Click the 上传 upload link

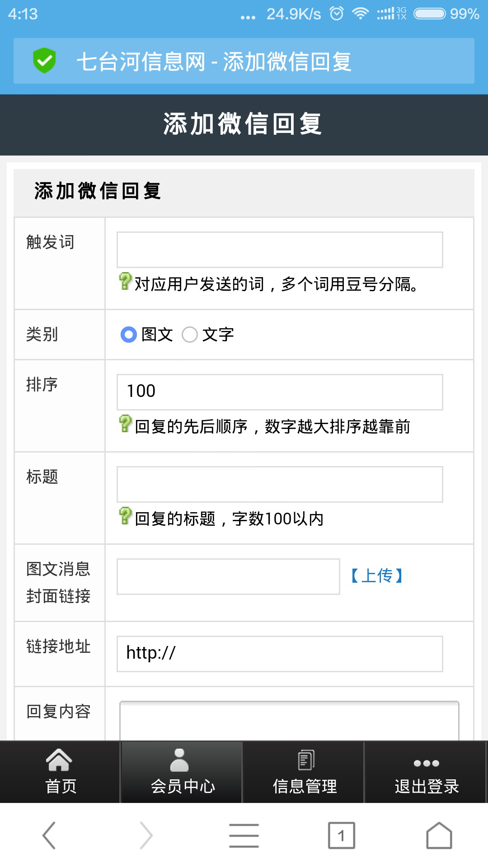click(377, 576)
